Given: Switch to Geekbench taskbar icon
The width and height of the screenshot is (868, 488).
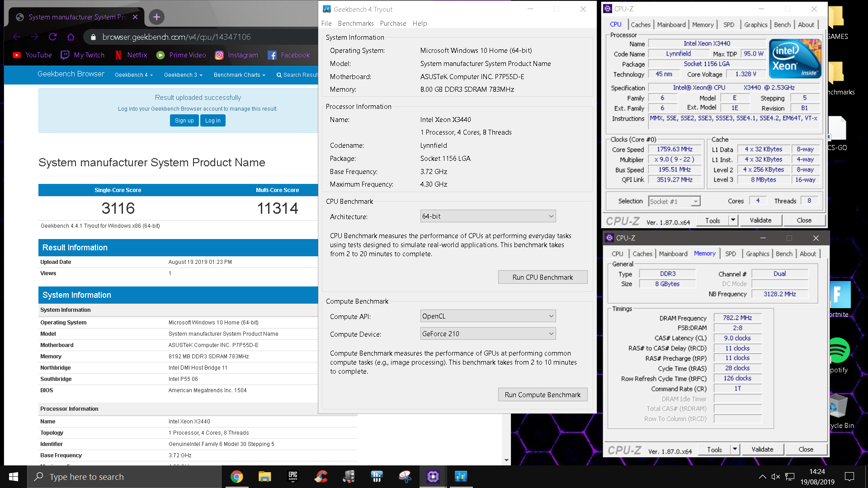Looking at the screenshot, I should (461, 477).
